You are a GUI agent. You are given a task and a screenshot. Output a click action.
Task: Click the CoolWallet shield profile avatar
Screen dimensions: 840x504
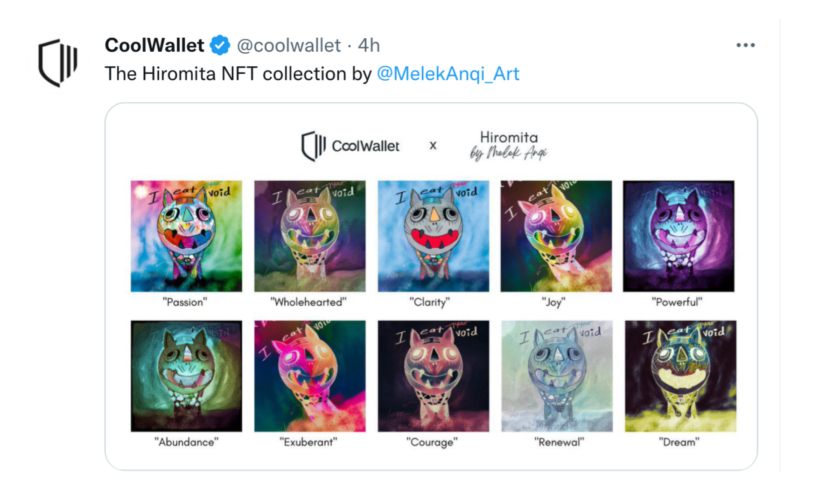coord(58,63)
